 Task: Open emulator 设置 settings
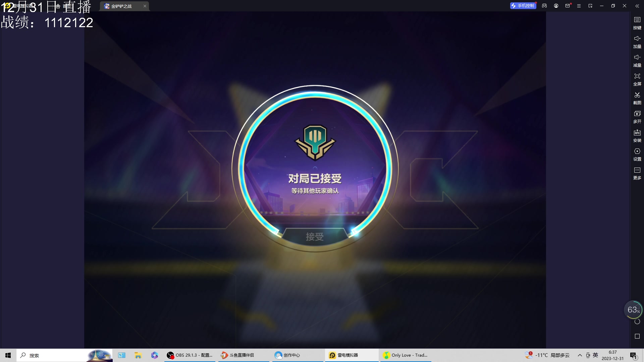(637, 154)
